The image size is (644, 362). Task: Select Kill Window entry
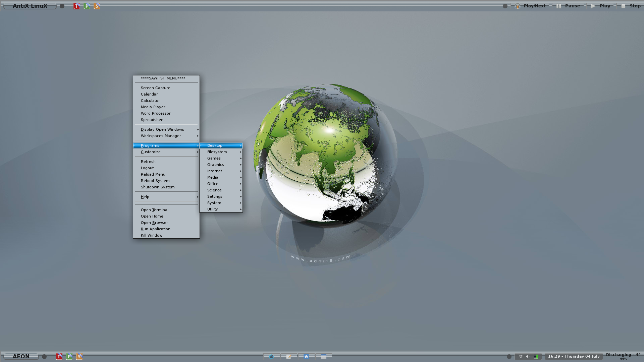(166, 235)
